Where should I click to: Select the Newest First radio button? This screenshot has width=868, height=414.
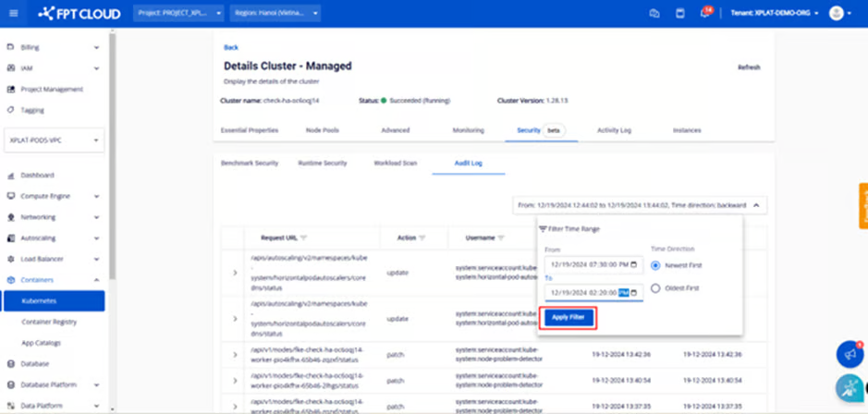coord(656,265)
